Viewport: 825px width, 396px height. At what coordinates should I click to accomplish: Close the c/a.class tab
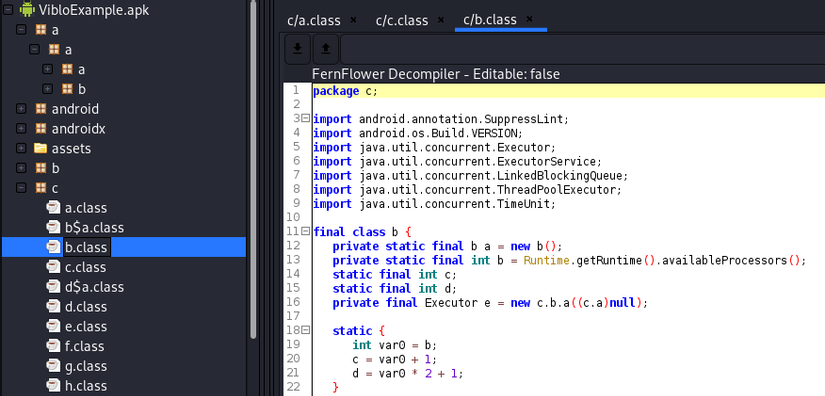(x=353, y=20)
